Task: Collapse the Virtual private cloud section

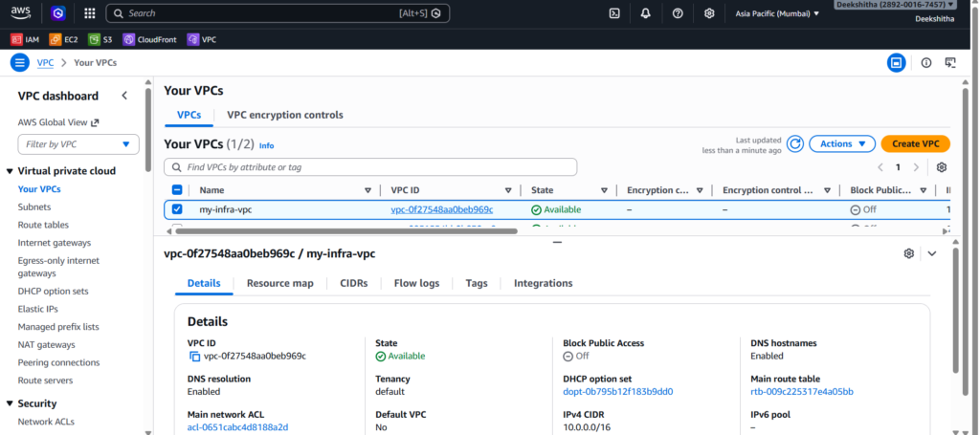Action: coord(10,171)
